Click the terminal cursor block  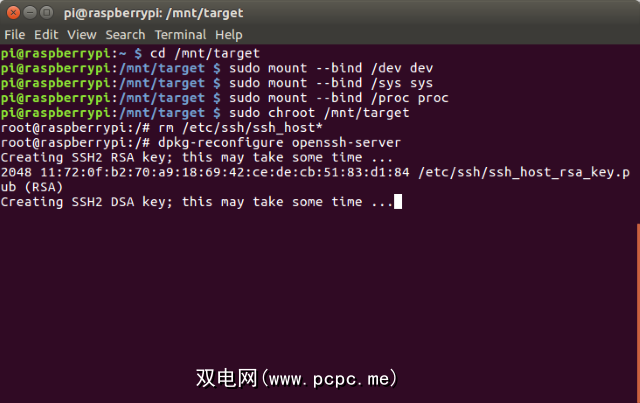tap(398, 202)
